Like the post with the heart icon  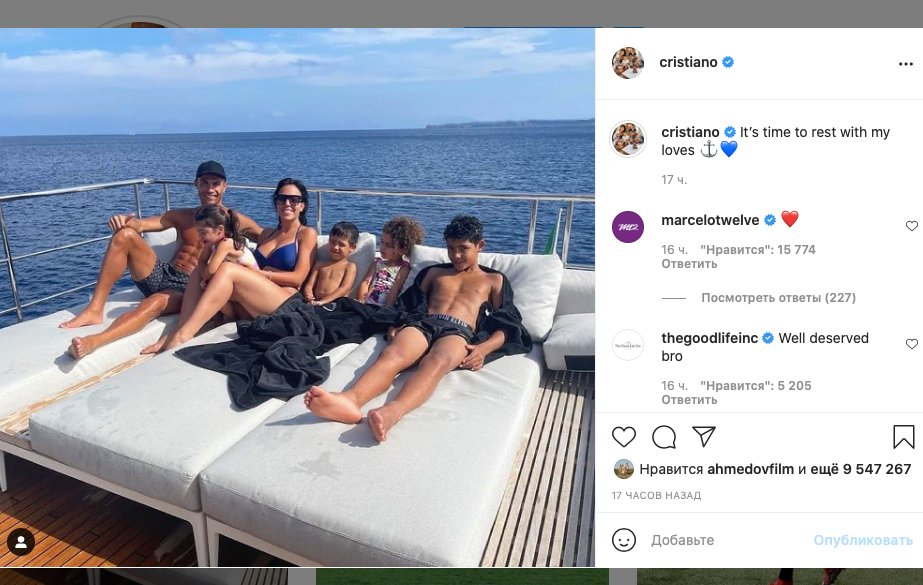coord(624,437)
